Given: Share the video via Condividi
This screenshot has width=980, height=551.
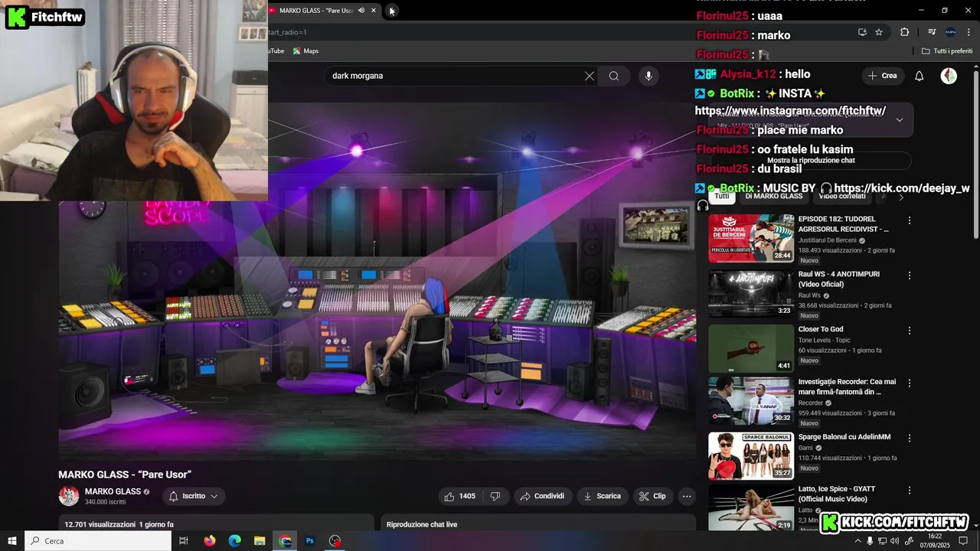Looking at the screenshot, I should pos(542,496).
